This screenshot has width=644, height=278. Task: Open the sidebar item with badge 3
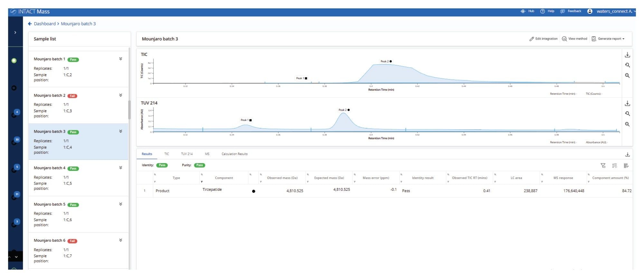(x=16, y=223)
